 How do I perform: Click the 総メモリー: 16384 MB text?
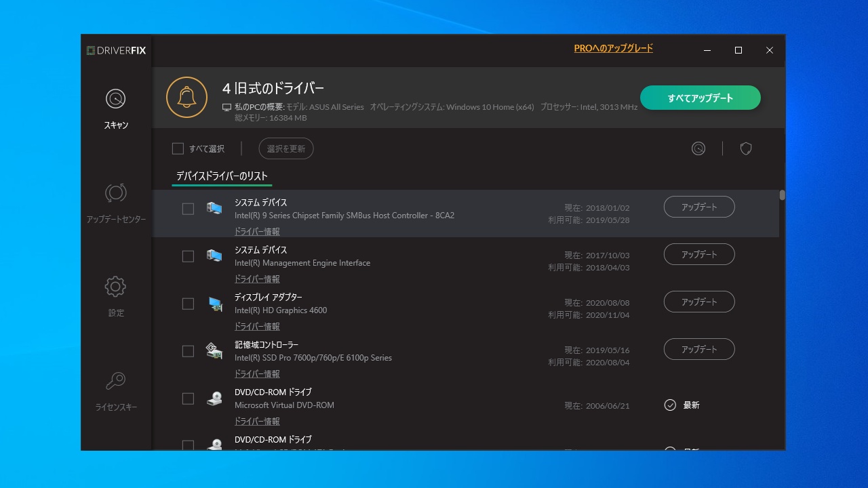[271, 118]
